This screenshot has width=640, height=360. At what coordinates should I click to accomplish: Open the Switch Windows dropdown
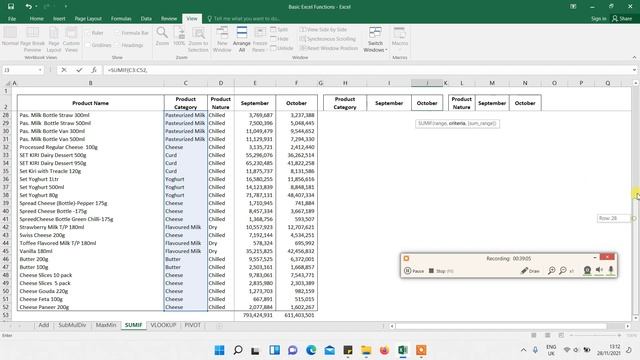(375, 40)
